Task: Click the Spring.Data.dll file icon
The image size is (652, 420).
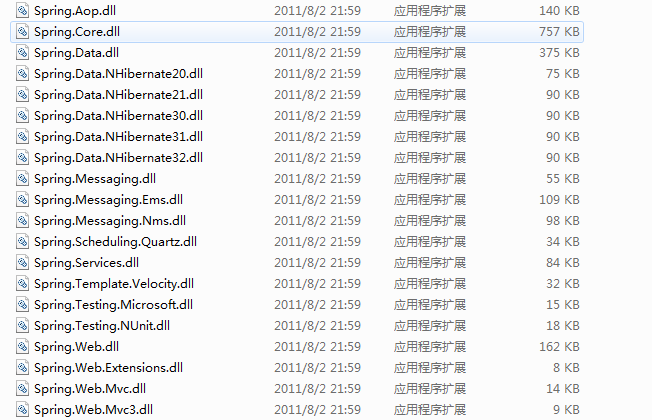Action: pos(22,52)
